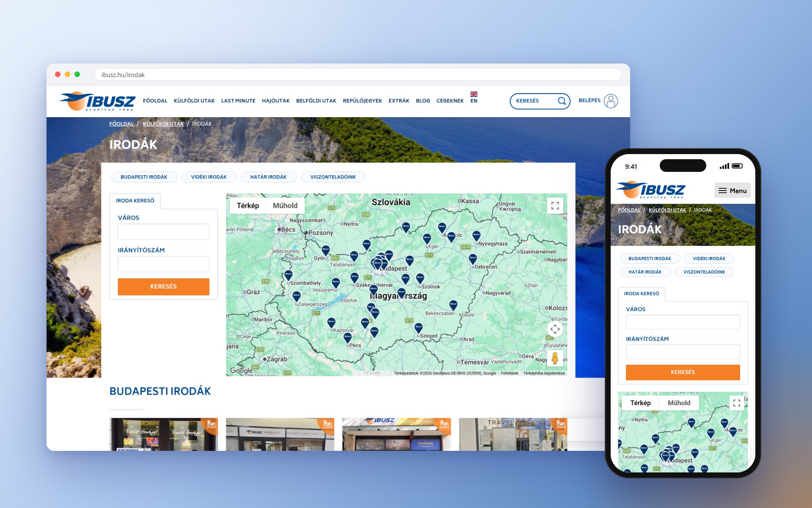The image size is (812, 508).
Task: Click the Határ irodák filter button on desktop
Action: [268, 177]
